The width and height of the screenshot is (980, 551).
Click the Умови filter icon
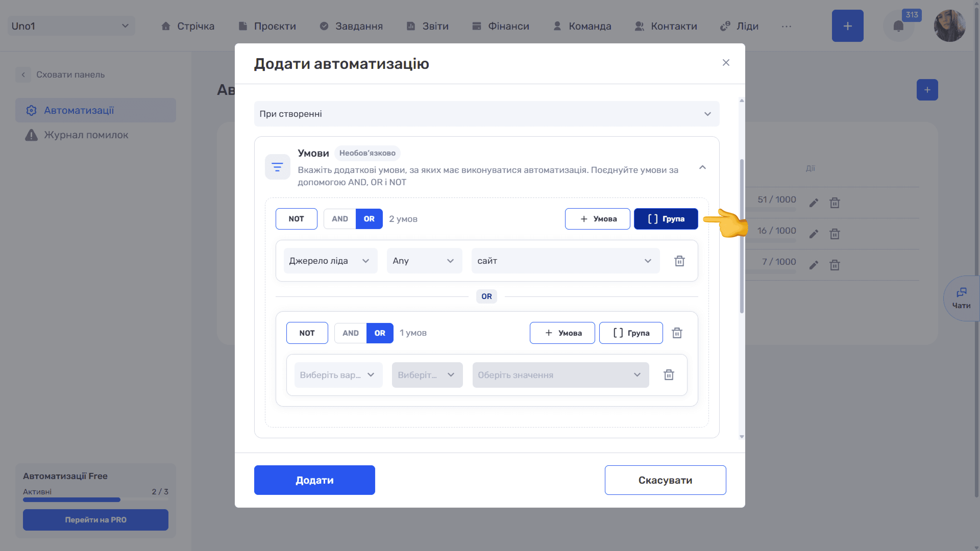277,167
